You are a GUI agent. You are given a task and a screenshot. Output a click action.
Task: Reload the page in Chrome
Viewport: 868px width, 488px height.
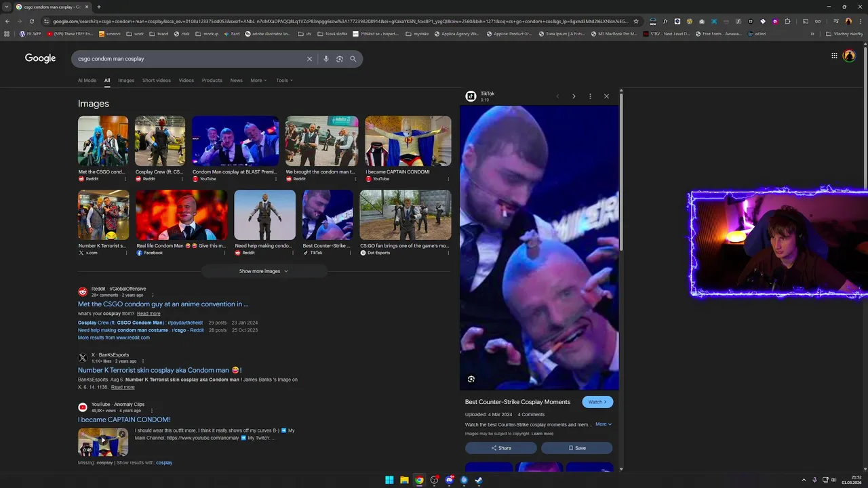[32, 21]
